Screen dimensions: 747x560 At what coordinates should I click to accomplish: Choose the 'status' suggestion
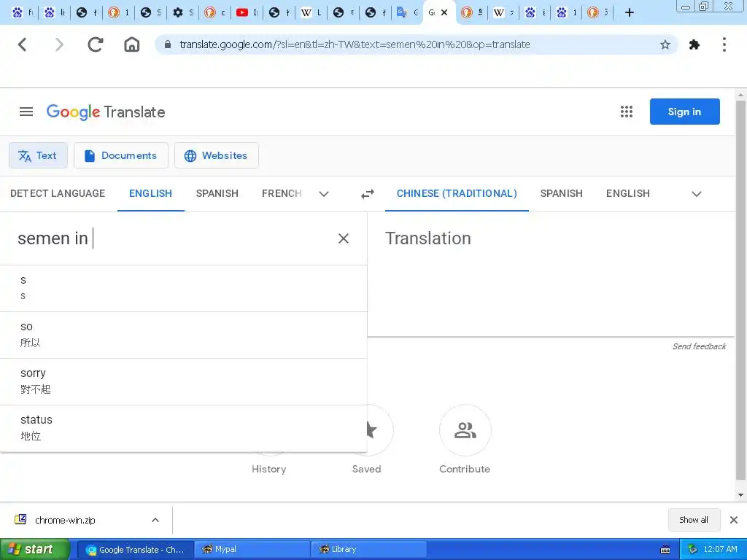pyautogui.click(x=183, y=429)
